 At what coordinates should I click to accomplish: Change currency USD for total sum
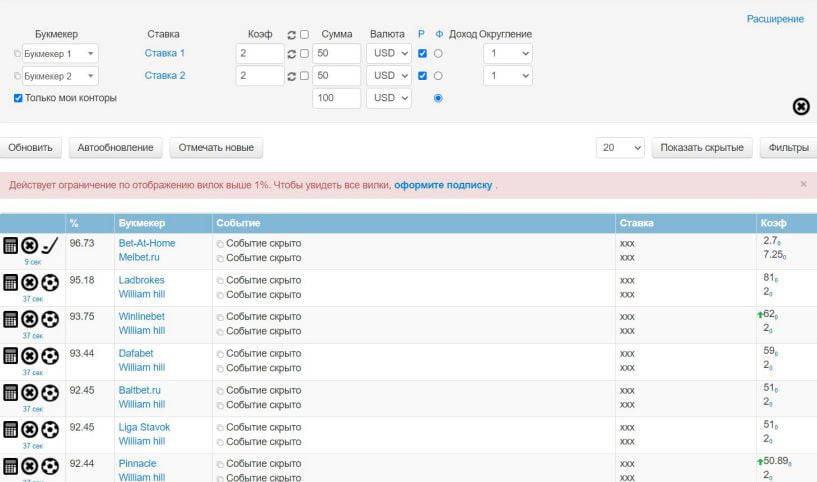[389, 98]
